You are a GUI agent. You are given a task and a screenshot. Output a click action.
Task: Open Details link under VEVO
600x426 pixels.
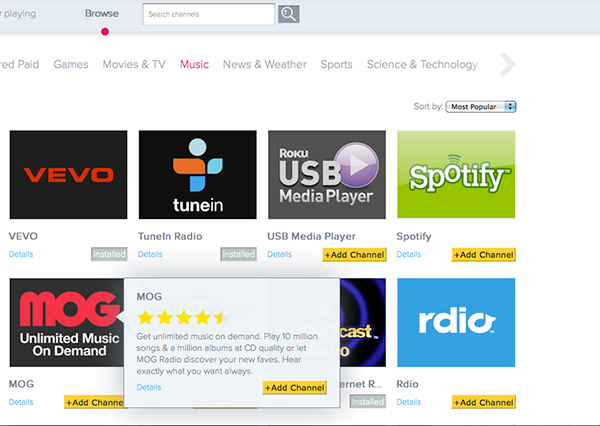[21, 254]
